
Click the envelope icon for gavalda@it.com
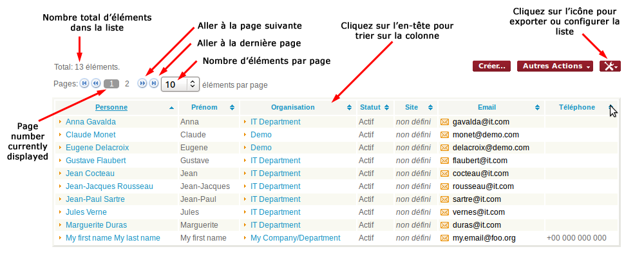tap(444, 122)
